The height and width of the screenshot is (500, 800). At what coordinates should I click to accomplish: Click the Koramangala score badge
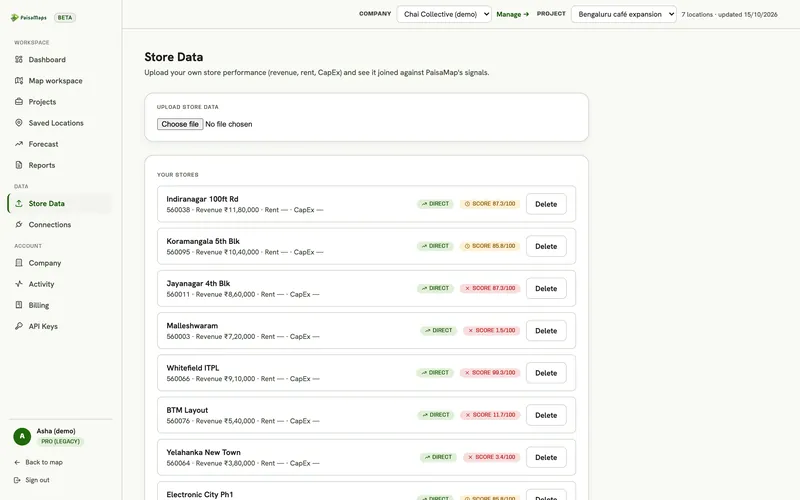tap(490, 246)
